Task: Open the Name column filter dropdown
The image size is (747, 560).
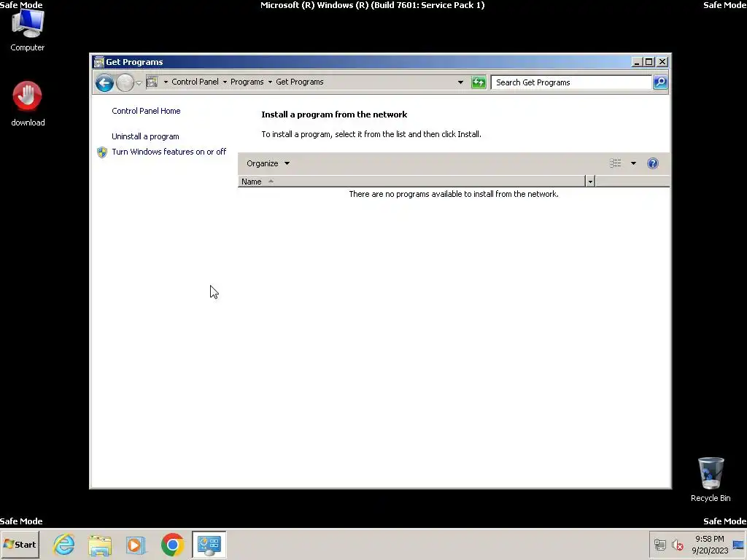Action: [589, 182]
